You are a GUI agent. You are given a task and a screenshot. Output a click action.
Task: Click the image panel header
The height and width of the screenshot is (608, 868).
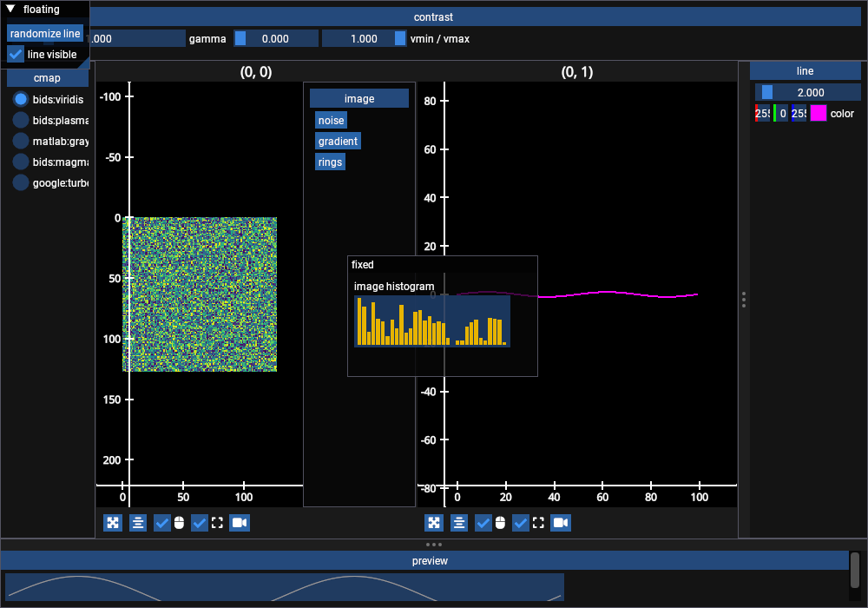pos(359,98)
